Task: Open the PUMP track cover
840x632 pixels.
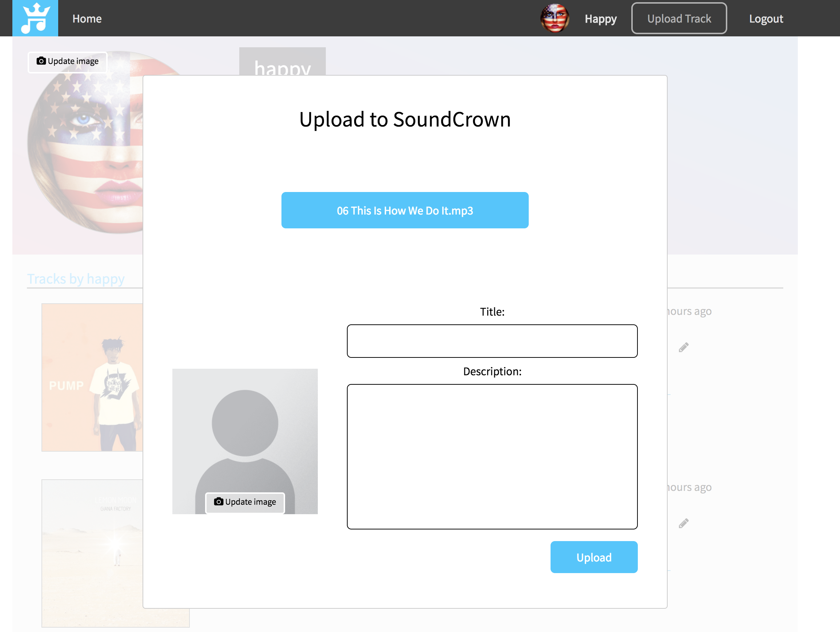Action: coord(92,377)
